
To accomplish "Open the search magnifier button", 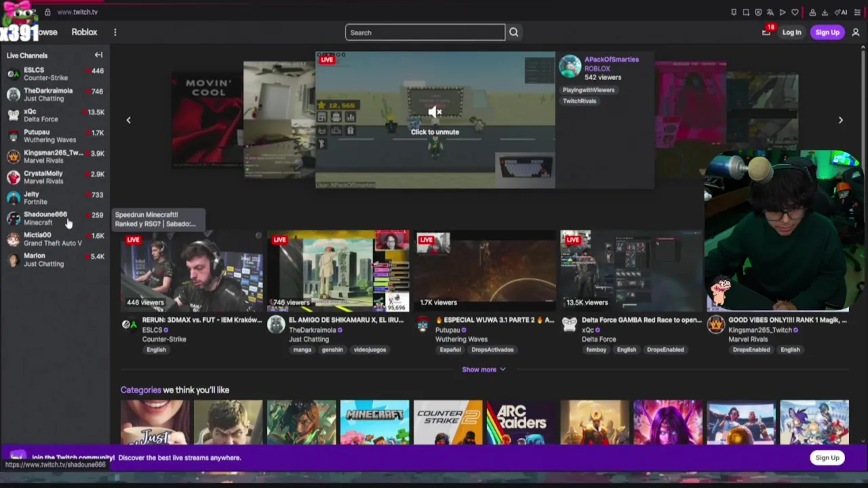I will [514, 32].
